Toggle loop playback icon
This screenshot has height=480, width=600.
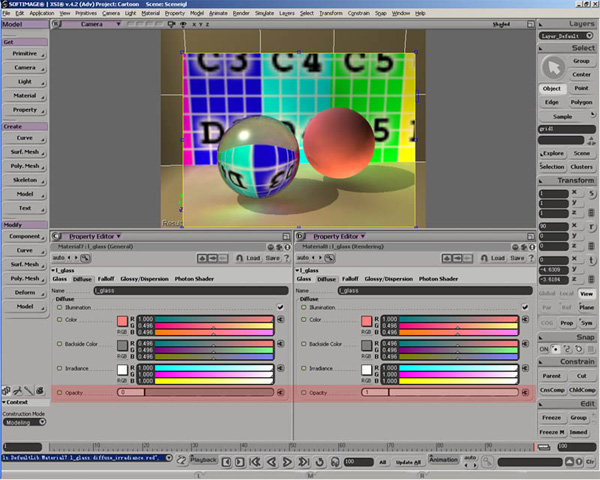[x=320, y=462]
